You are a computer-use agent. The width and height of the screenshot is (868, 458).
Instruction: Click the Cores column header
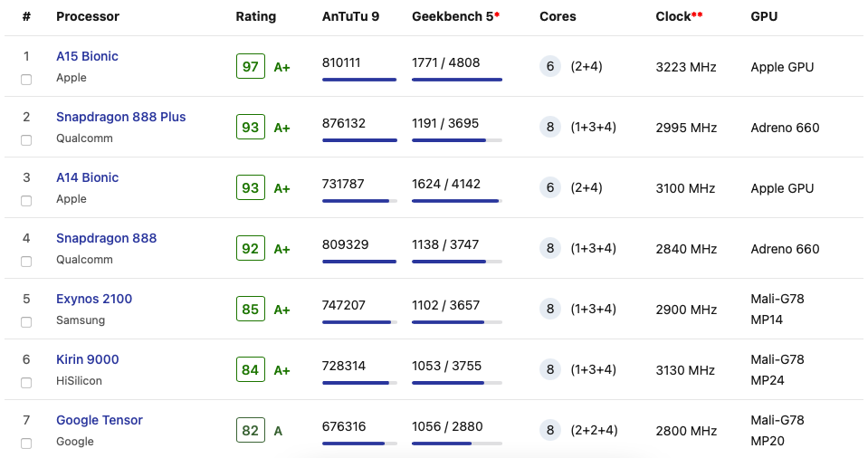pos(558,16)
